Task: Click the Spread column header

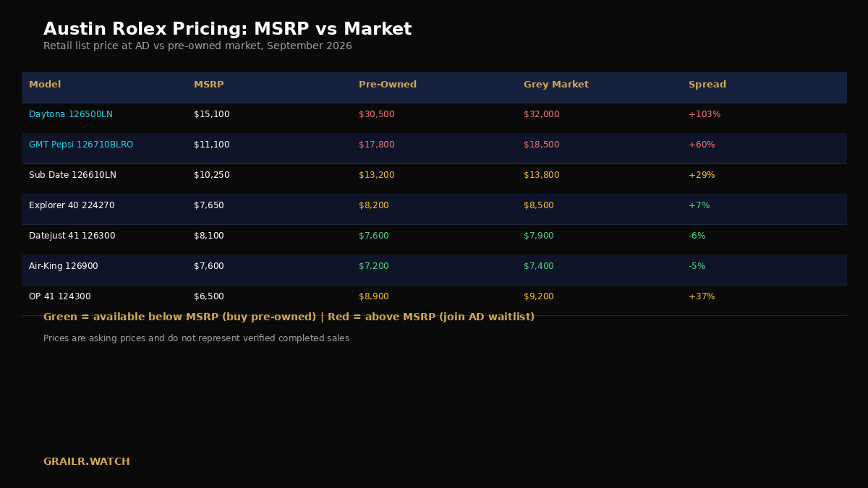Action: pyautogui.click(x=707, y=85)
